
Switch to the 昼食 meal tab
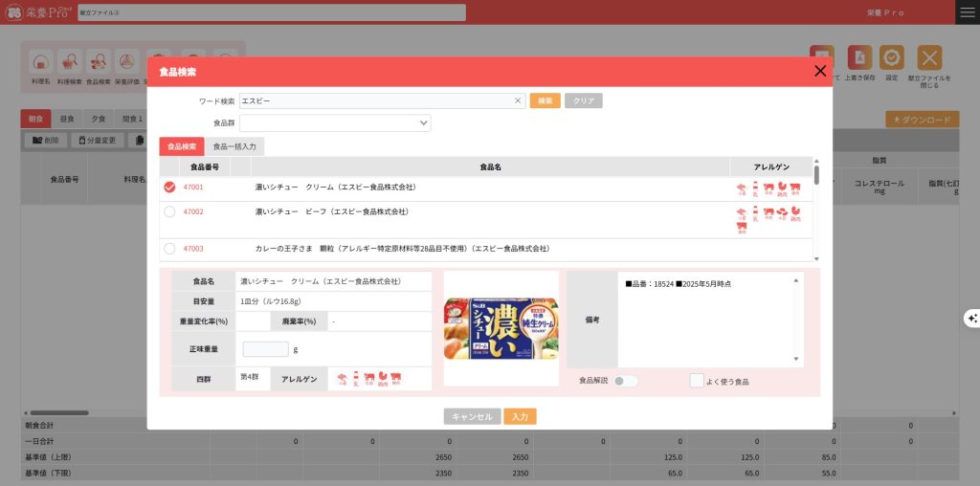(67, 119)
